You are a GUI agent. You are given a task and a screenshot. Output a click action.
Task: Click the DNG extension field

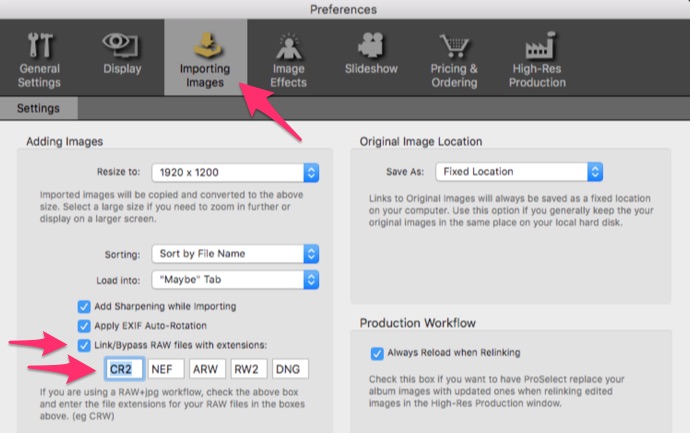(288, 370)
